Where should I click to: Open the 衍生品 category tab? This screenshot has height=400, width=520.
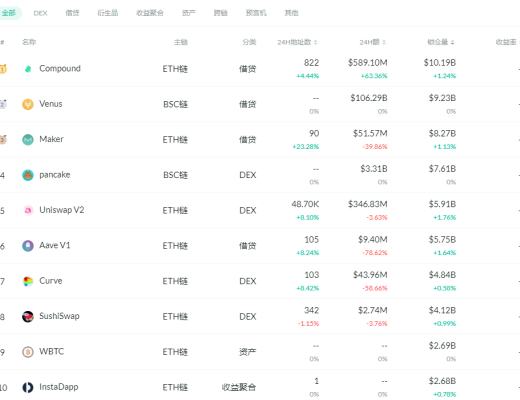tap(108, 13)
